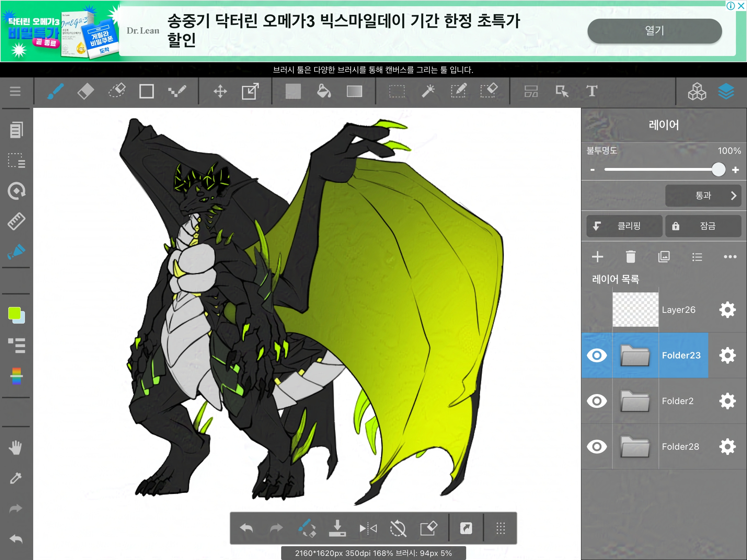Click the 잠금 lock button

(703, 226)
